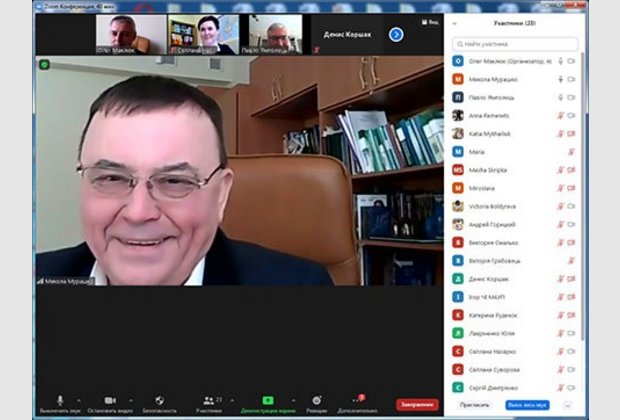The image size is (620, 420).
Task: Start sharing via Демонстрация экрана icon
Action: click(x=268, y=401)
